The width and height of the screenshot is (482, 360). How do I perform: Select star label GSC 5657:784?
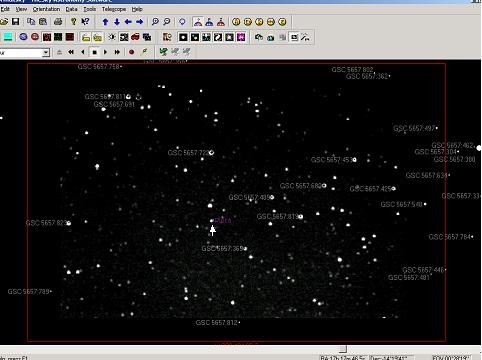coord(449,237)
